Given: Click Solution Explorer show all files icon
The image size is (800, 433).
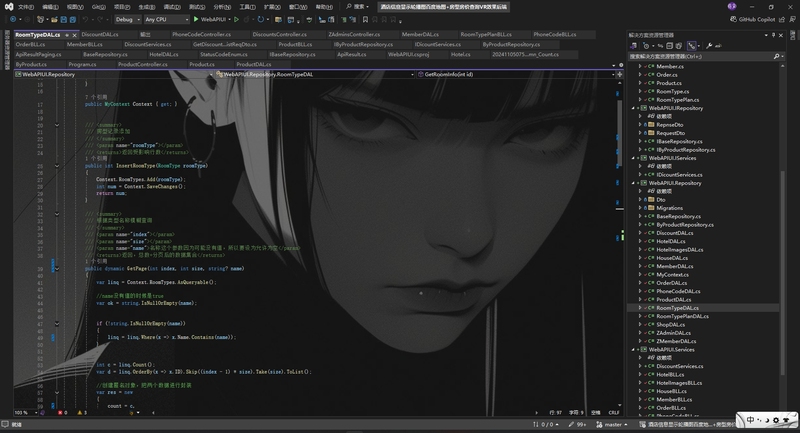Looking at the screenshot, I should coord(679,45).
